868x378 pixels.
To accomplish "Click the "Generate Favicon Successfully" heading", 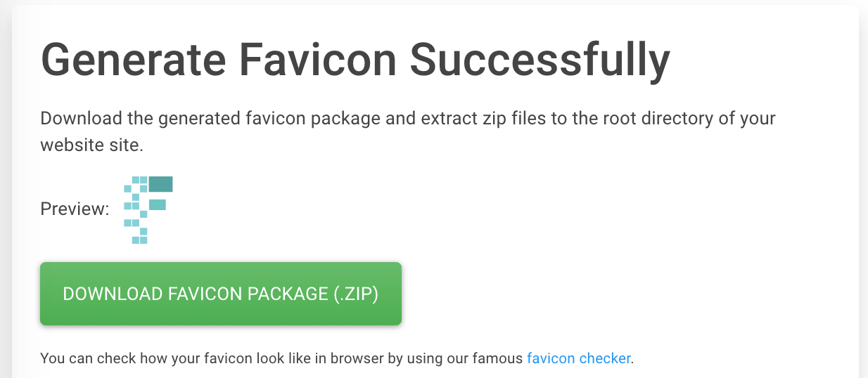I will point(355,60).
